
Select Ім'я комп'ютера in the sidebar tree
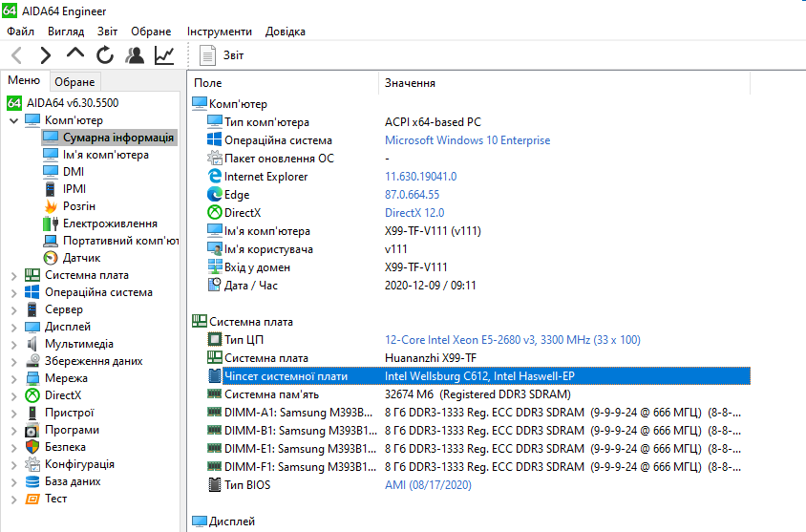[x=105, y=155]
